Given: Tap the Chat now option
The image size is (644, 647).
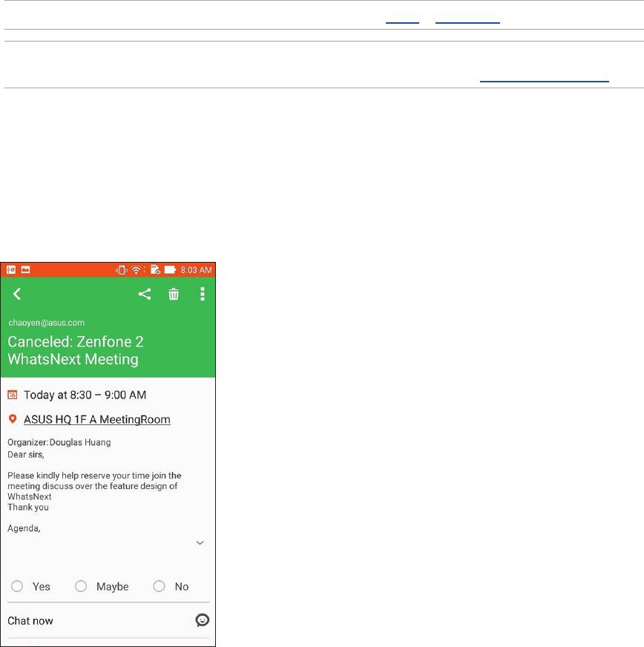Looking at the screenshot, I should tap(30, 620).
